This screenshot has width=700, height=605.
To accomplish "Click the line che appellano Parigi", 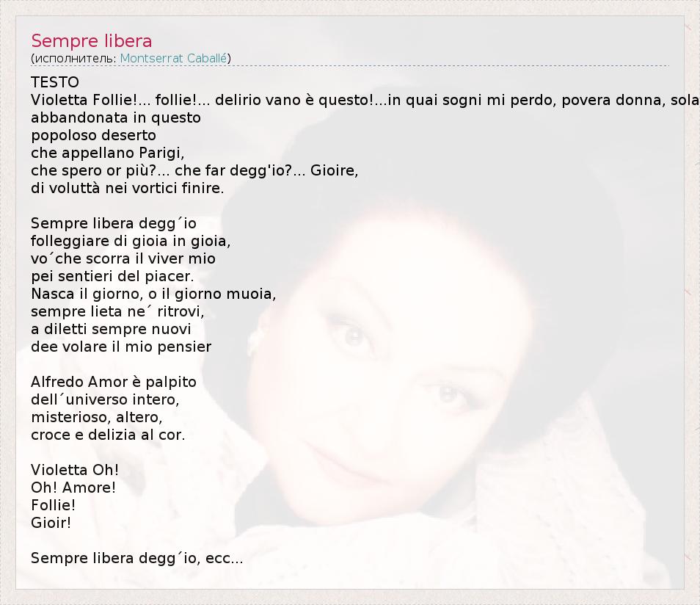I will pyautogui.click(x=108, y=153).
